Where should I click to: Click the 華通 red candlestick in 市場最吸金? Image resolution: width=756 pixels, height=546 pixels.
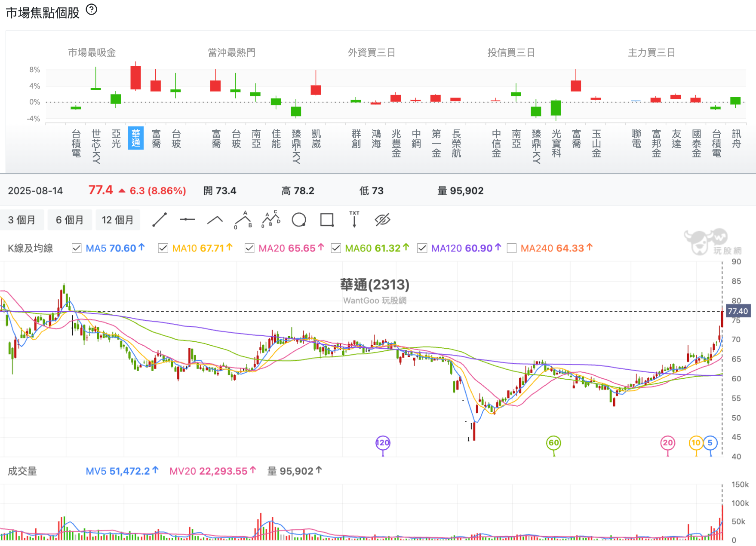point(136,77)
